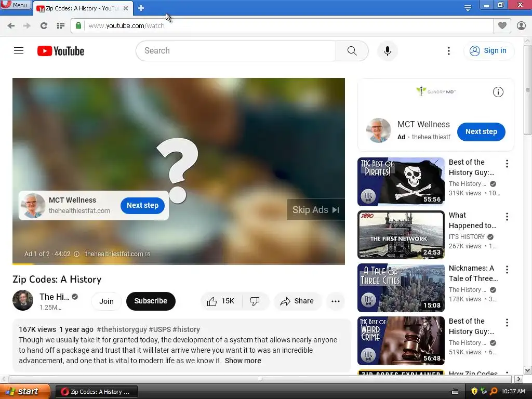The height and width of the screenshot is (399, 532).
Task: Open YouTube settings three-dot menu
Action: pyautogui.click(x=449, y=51)
